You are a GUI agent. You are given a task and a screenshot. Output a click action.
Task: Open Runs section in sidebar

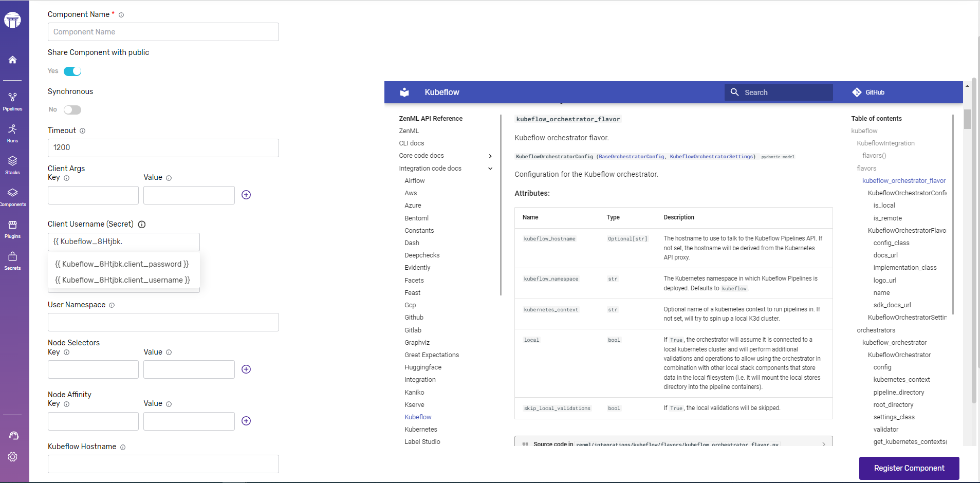pos(12,133)
